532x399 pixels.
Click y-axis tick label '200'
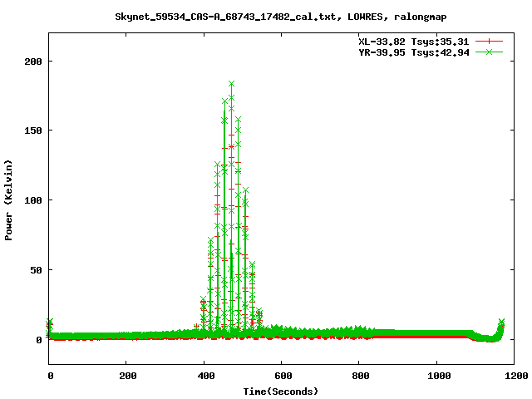[x=33, y=62]
